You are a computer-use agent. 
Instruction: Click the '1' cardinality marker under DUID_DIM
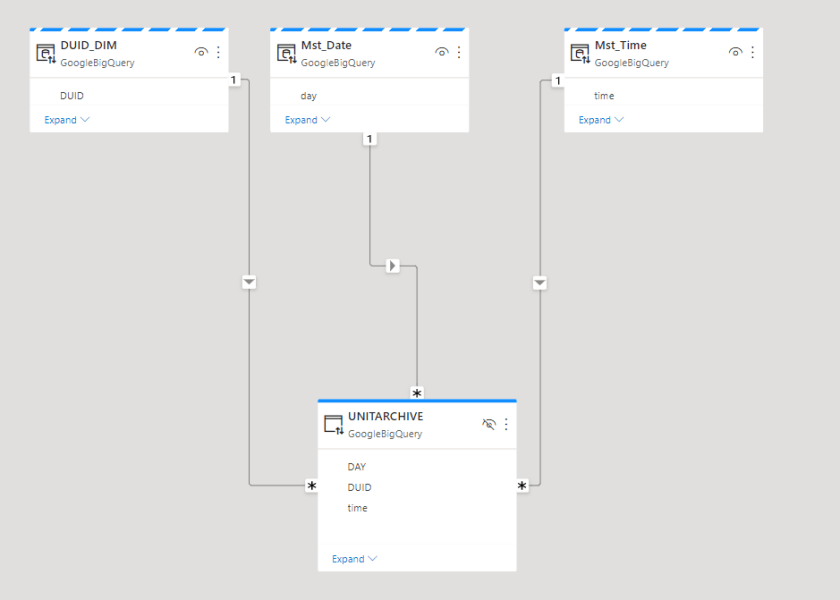click(x=237, y=80)
